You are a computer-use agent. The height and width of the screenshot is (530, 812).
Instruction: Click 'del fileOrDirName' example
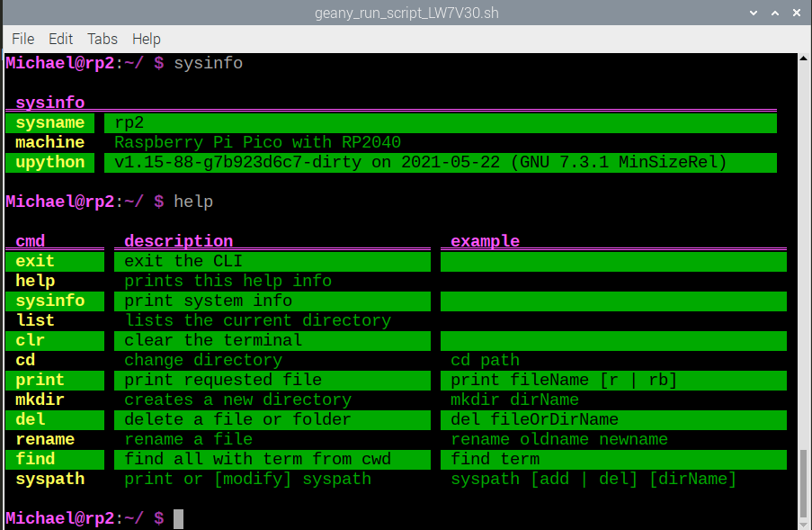534,419
